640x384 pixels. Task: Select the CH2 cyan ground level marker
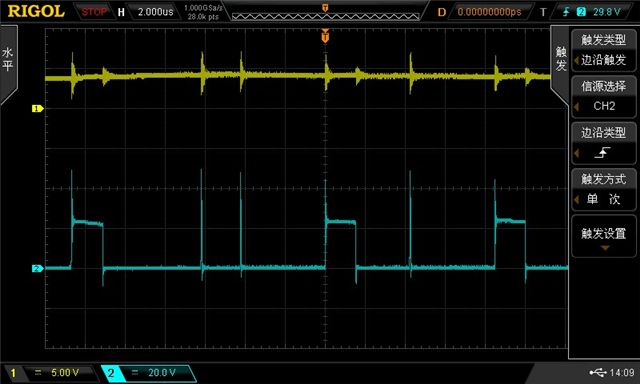tap(38, 269)
